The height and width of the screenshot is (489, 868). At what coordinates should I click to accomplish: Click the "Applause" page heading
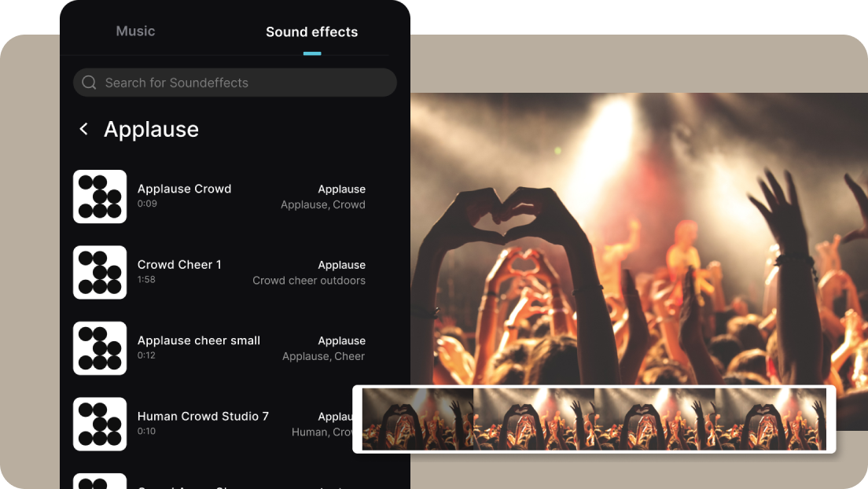coord(151,130)
